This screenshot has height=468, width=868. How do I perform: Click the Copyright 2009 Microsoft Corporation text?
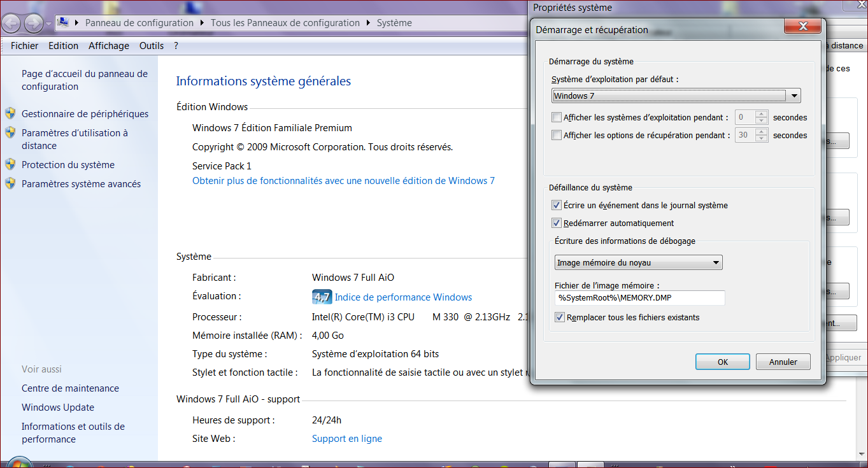pyautogui.click(x=323, y=147)
